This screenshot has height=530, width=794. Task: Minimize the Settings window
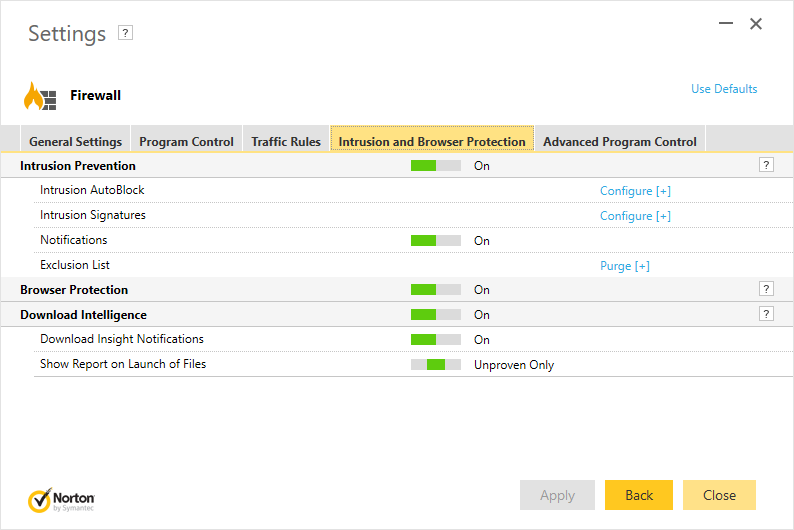pos(726,23)
